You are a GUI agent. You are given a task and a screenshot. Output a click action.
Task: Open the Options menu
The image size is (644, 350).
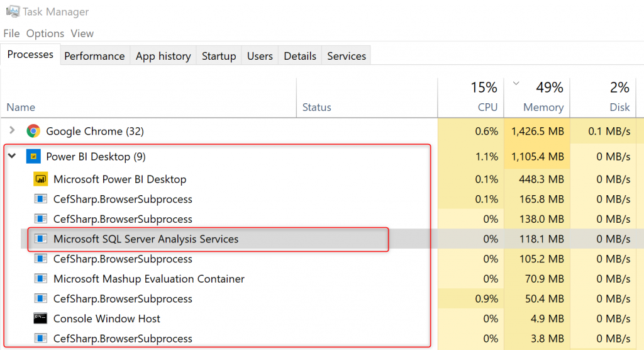pos(45,33)
